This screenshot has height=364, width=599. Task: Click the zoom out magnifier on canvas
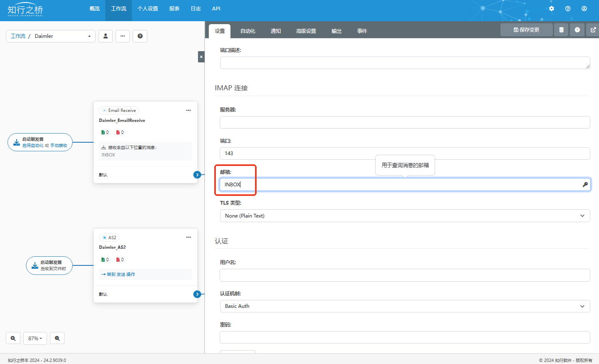[57, 338]
